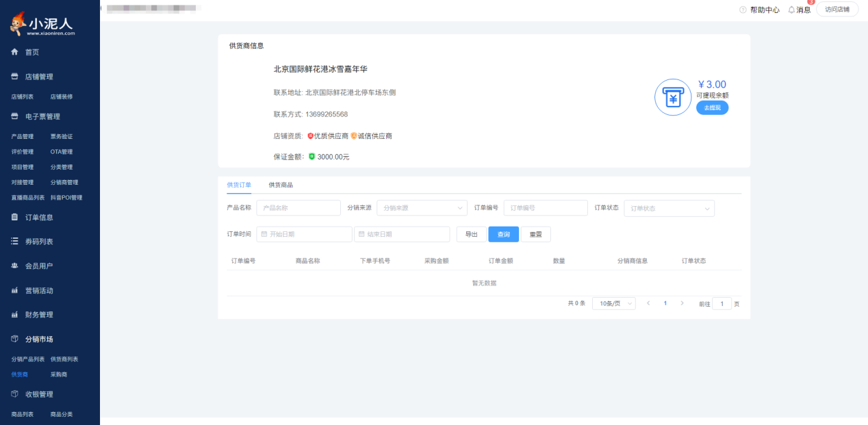Open the 开始日期 date picker field
The height and width of the screenshot is (425, 868).
(x=304, y=234)
